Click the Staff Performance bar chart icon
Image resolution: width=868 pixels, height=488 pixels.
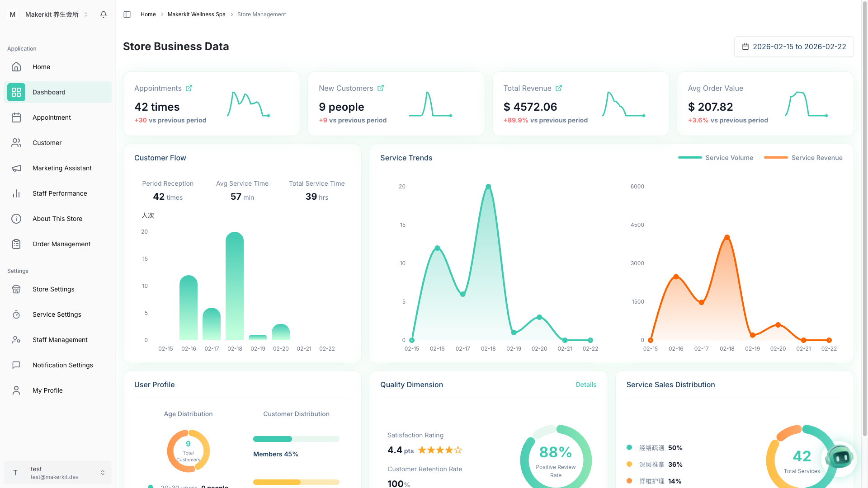tap(16, 193)
